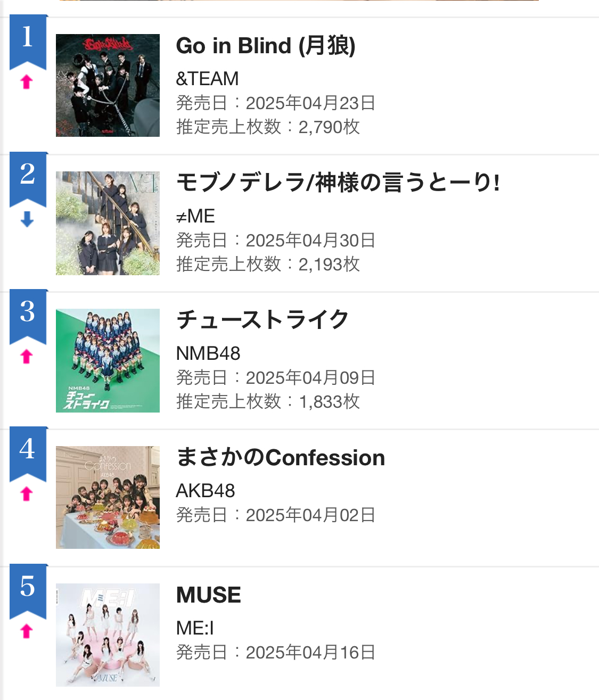Click the ≠ME single cover thumbnail

(x=108, y=223)
